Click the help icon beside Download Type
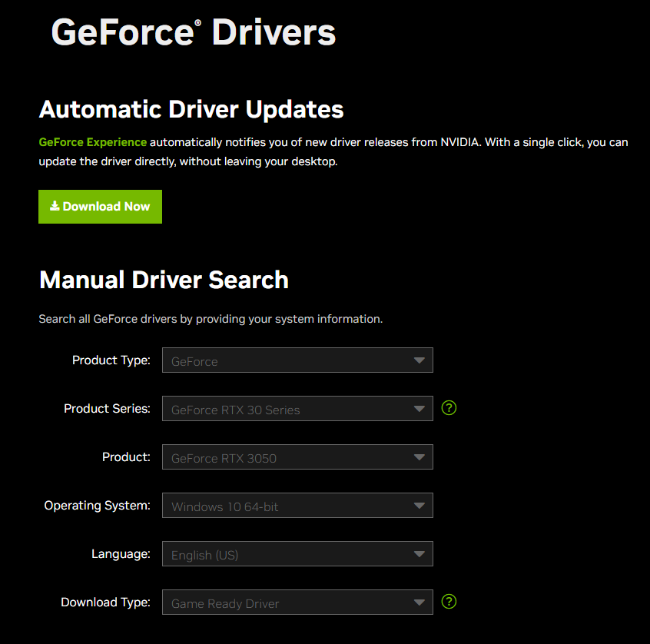This screenshot has width=650, height=644. 449,602
